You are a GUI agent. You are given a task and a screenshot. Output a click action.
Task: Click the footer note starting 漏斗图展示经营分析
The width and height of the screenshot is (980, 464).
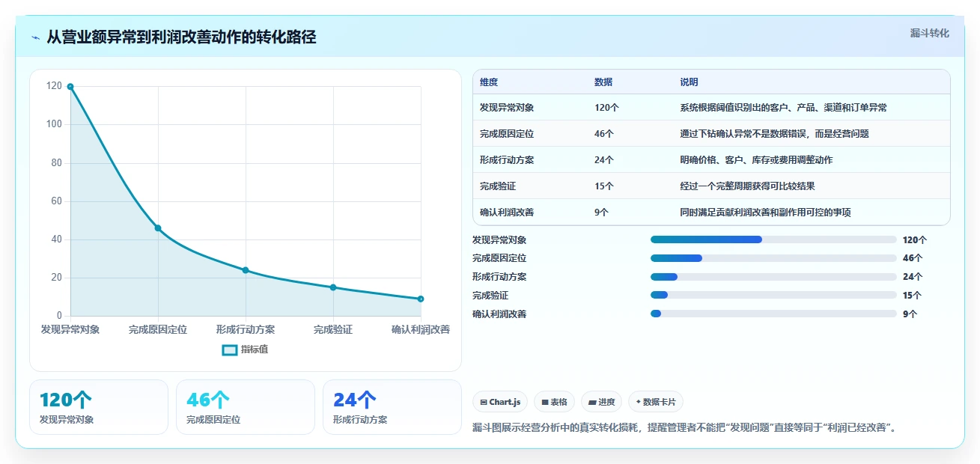point(684,428)
